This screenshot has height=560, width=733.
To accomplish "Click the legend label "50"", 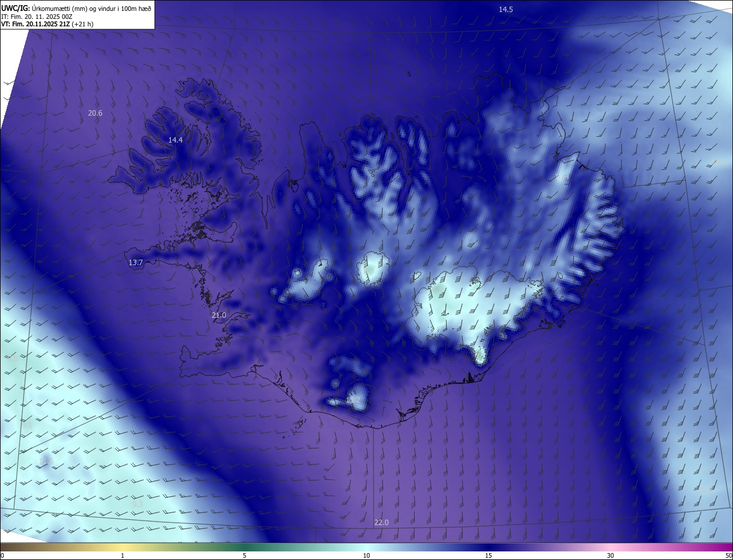I will 728,556.
